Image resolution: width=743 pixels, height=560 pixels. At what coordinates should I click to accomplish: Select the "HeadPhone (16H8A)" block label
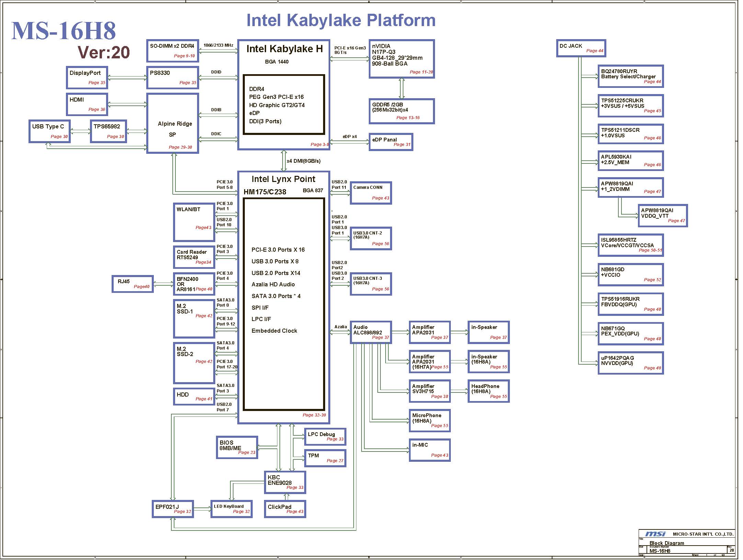coord(485,389)
